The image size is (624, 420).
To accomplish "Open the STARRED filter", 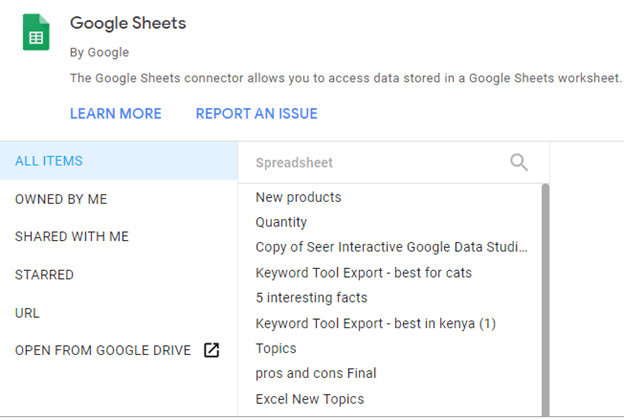I will click(x=44, y=275).
